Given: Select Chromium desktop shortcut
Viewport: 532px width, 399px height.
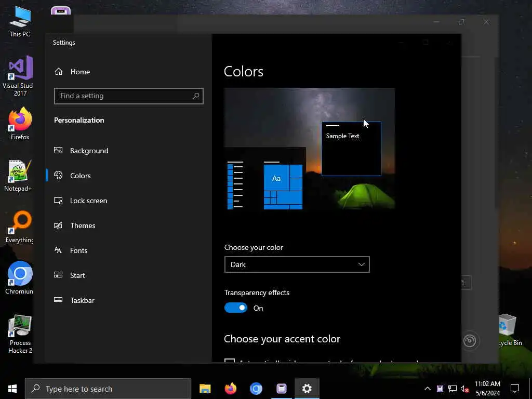Looking at the screenshot, I should tap(19, 278).
